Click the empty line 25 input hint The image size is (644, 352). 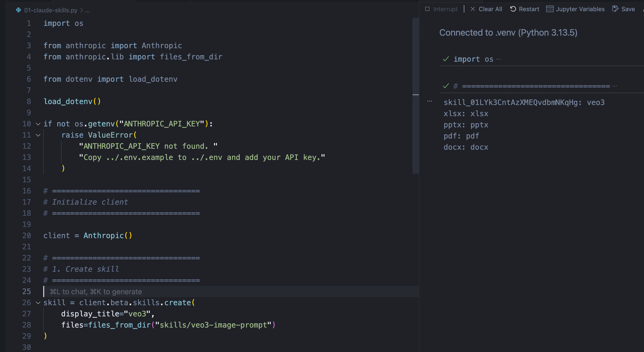point(96,292)
